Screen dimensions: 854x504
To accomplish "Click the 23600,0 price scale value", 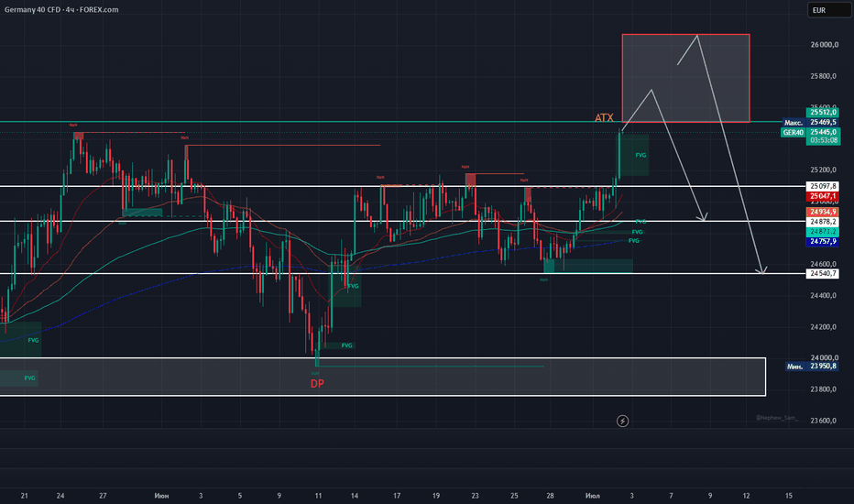I will [823, 421].
